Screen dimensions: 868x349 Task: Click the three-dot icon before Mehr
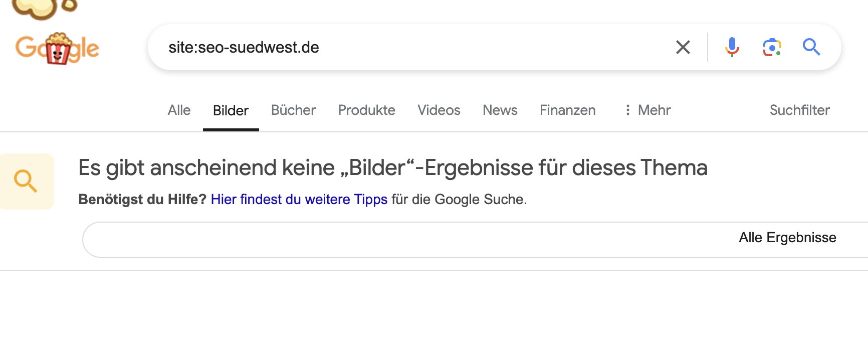627,110
